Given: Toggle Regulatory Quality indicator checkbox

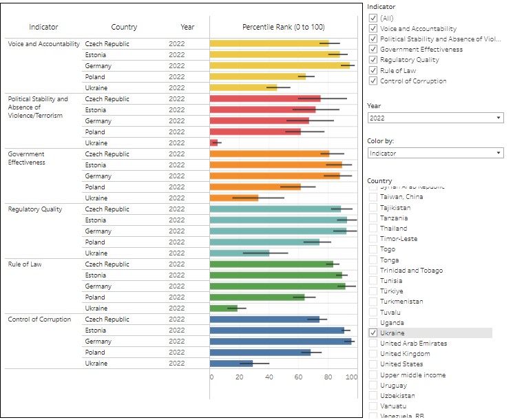Looking at the screenshot, I should pyautogui.click(x=373, y=60).
